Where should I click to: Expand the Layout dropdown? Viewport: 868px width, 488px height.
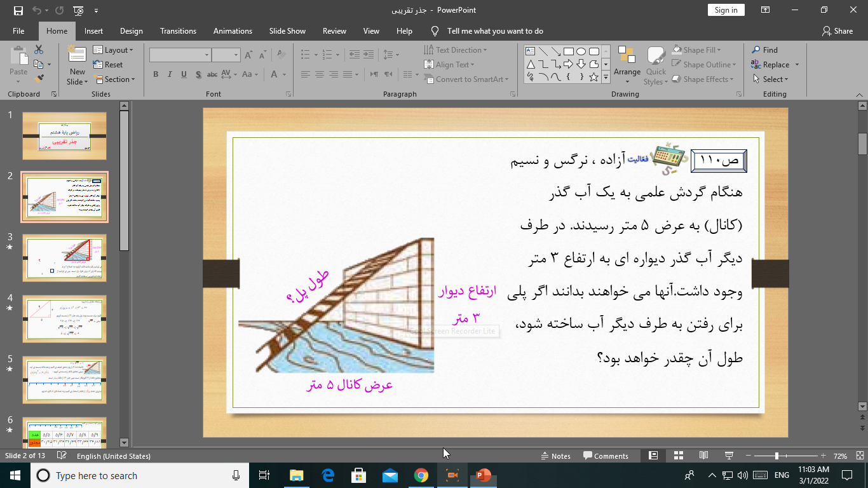(x=114, y=50)
